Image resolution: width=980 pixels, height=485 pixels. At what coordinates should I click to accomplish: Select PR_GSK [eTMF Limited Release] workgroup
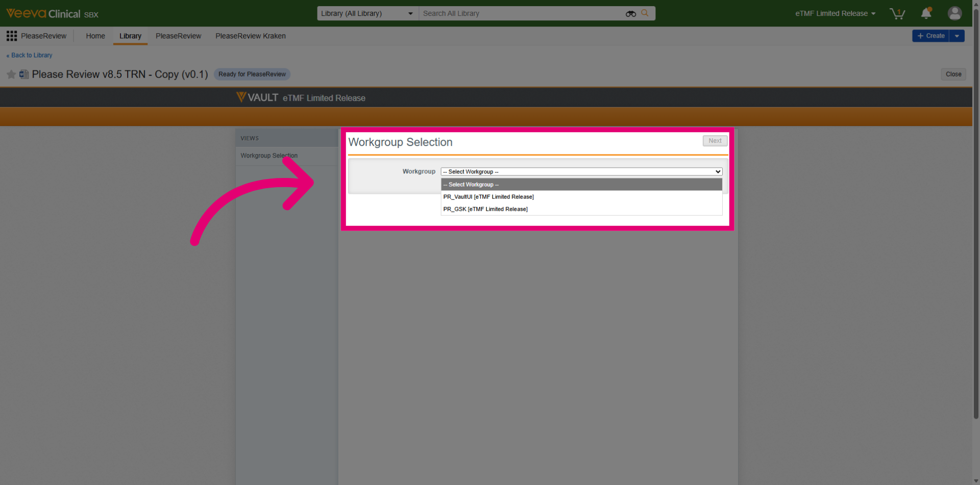(581, 209)
